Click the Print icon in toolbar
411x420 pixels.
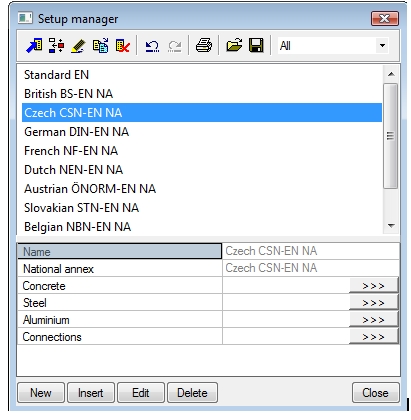[x=204, y=45]
